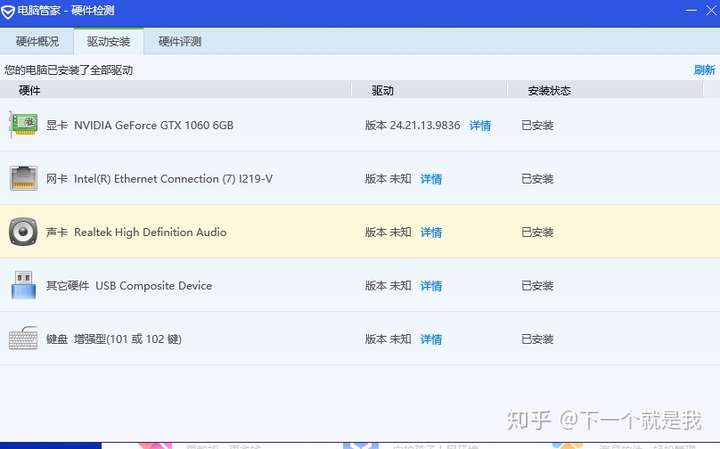Open 详情 for Intel Ethernet Connection driver
The image size is (720, 449).
[431, 179]
